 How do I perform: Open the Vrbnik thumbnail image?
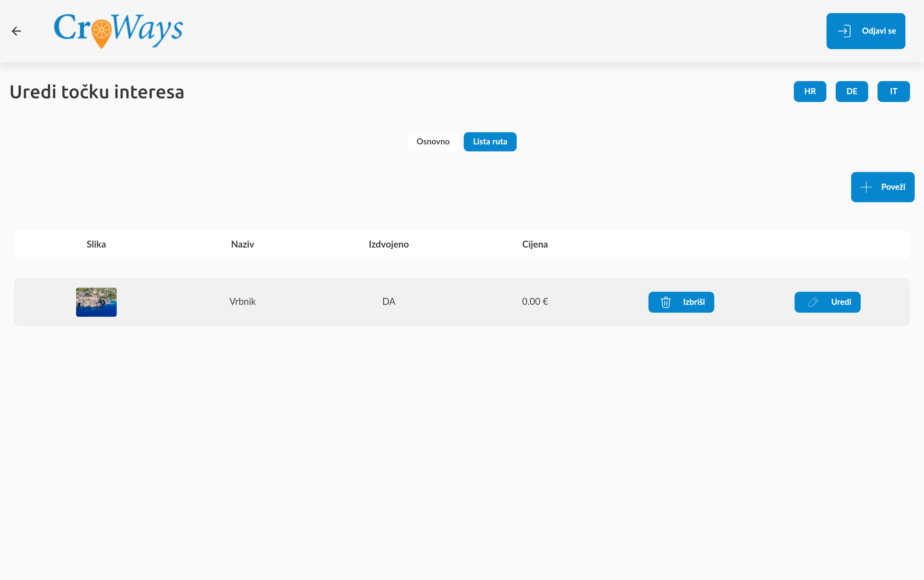pyautogui.click(x=96, y=302)
